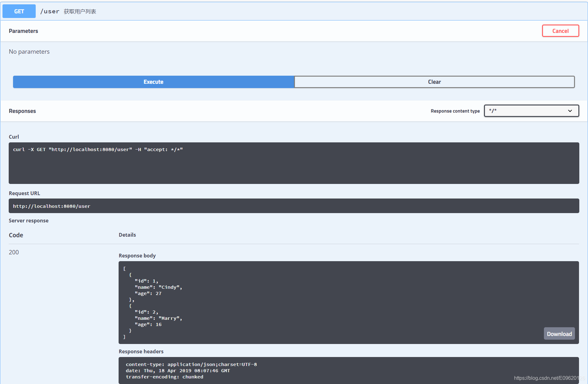Image resolution: width=588 pixels, height=384 pixels.
Task: Click the Code column header
Action: click(16, 235)
